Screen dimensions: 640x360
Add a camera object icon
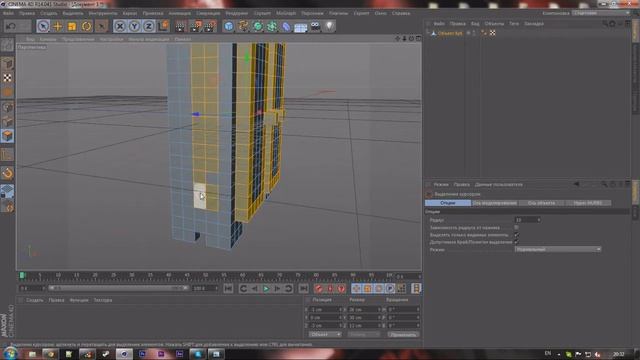point(315,27)
